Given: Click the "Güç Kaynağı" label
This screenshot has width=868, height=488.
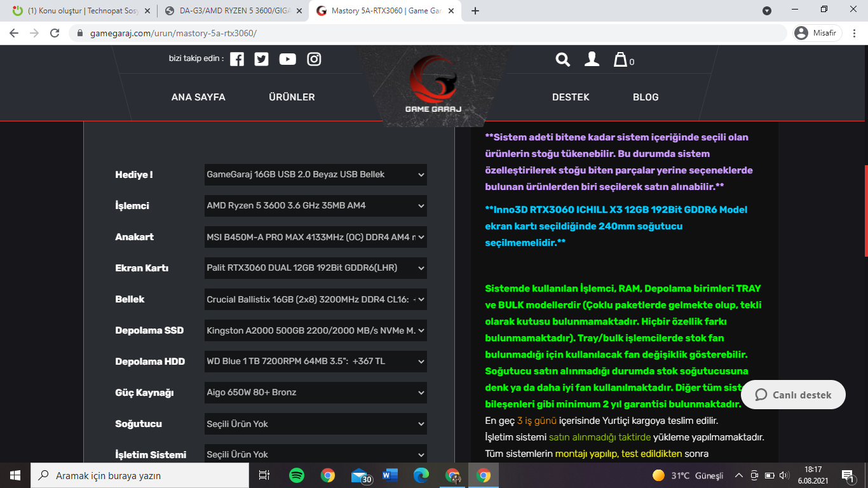Looking at the screenshot, I should pyautogui.click(x=144, y=393).
